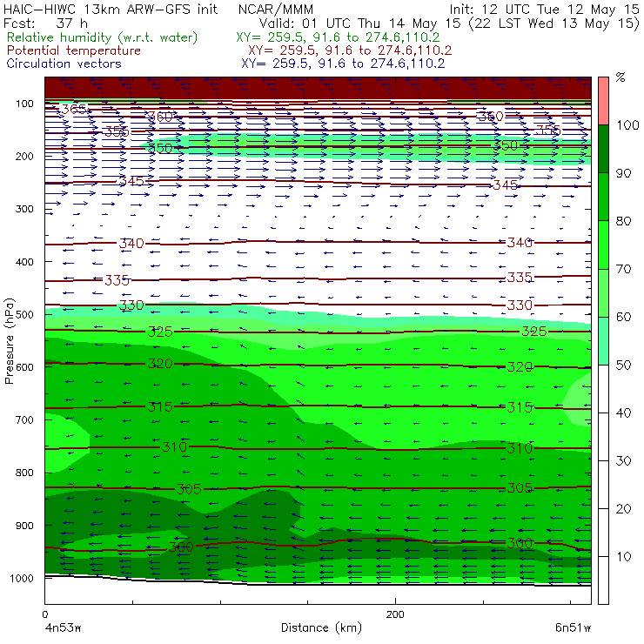This screenshot has height=644, width=644.
Task: Click the 900 pressure axis tick label
Action: click(x=24, y=526)
